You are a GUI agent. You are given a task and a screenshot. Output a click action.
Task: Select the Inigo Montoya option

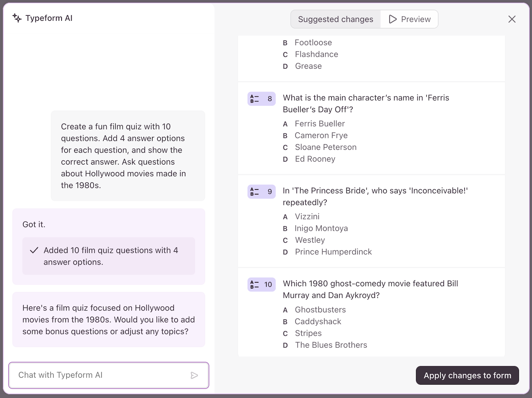point(321,228)
